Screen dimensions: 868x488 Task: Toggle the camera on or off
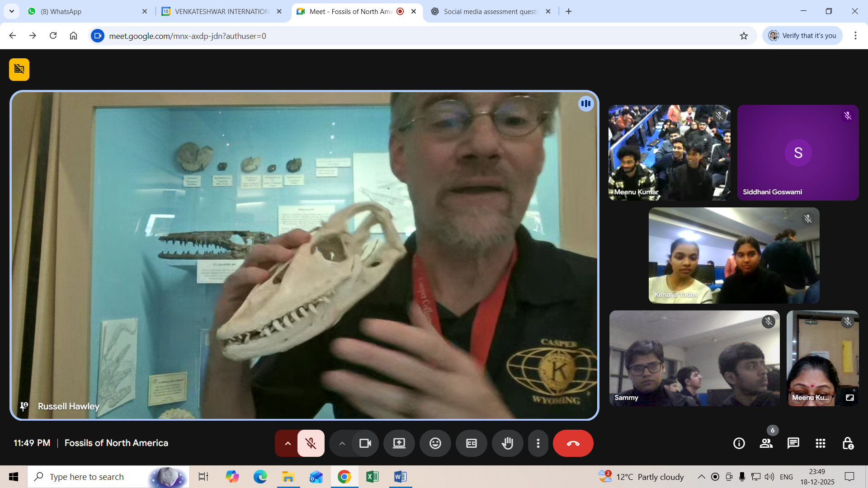365,443
